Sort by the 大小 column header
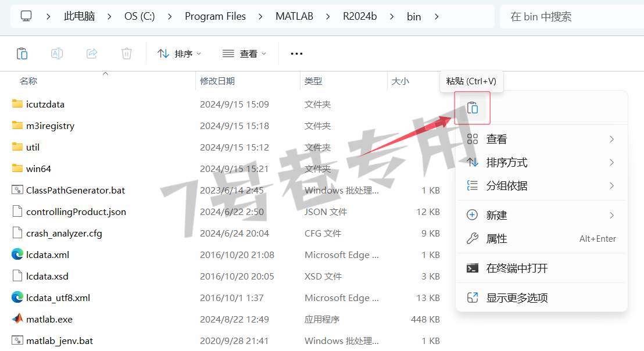Viewport: 644px width, 351px height. 400,81
